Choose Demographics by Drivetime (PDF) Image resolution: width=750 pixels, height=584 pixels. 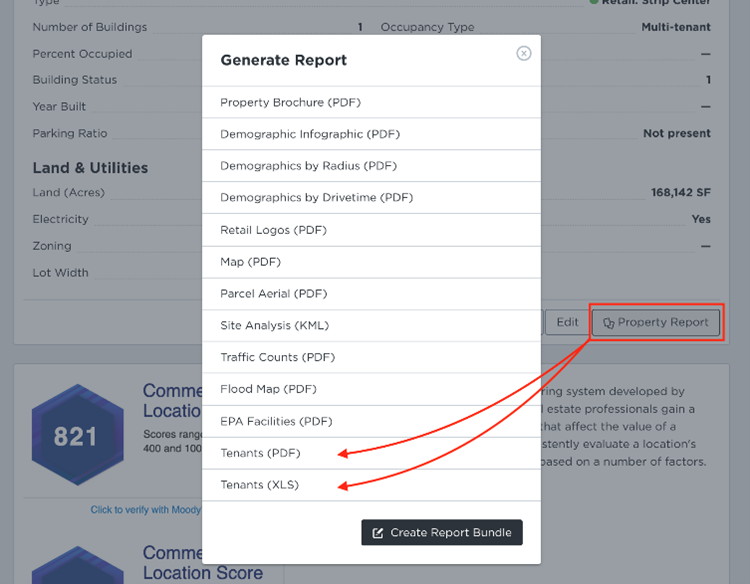[371, 198]
